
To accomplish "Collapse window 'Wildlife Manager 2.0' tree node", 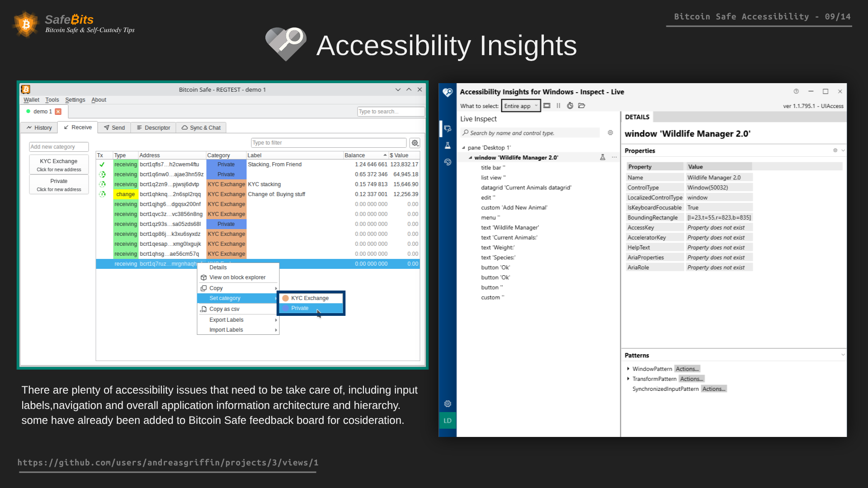I will pos(471,158).
